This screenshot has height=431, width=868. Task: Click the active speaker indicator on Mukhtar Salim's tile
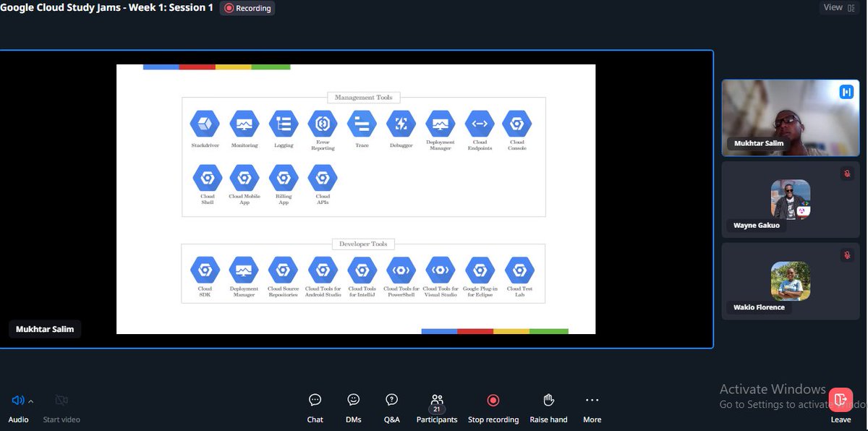(x=845, y=91)
